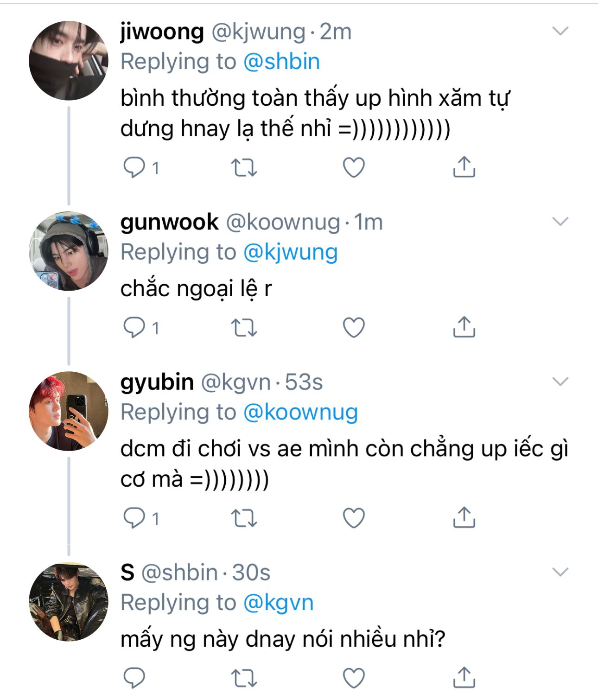The image size is (598, 700).
Task: Share gyubin's tweet
Action: [x=464, y=517]
